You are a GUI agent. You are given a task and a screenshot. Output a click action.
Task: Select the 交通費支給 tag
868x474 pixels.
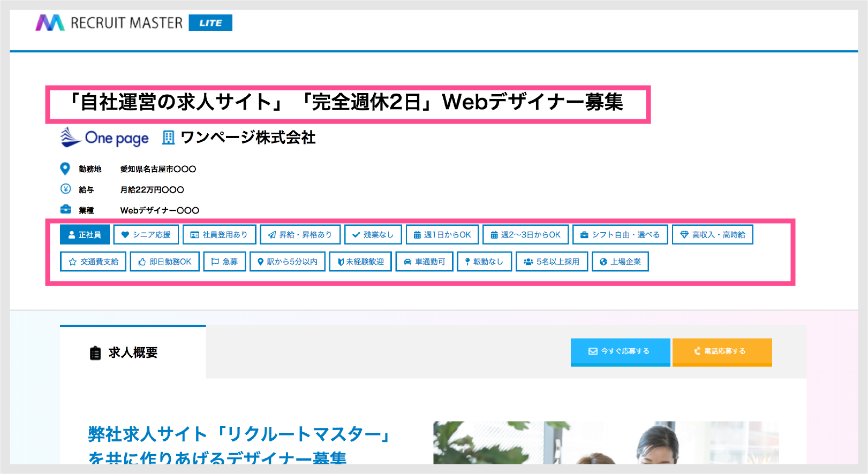tap(93, 262)
